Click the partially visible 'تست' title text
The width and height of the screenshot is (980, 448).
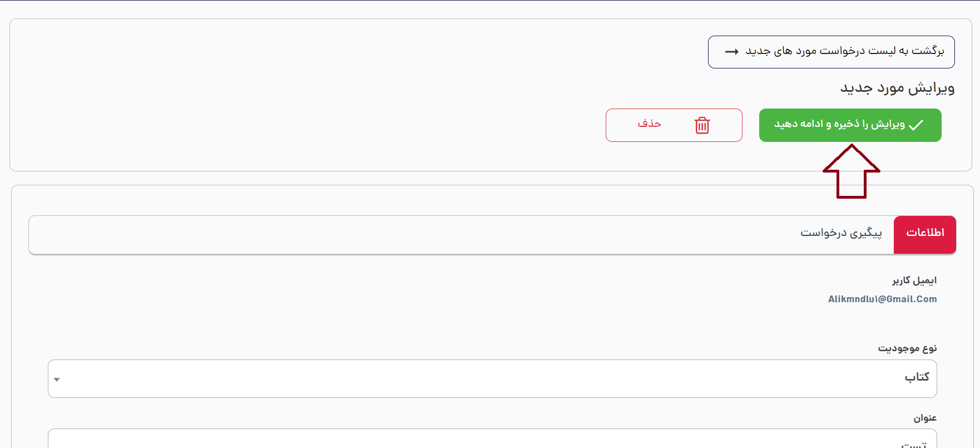914,444
